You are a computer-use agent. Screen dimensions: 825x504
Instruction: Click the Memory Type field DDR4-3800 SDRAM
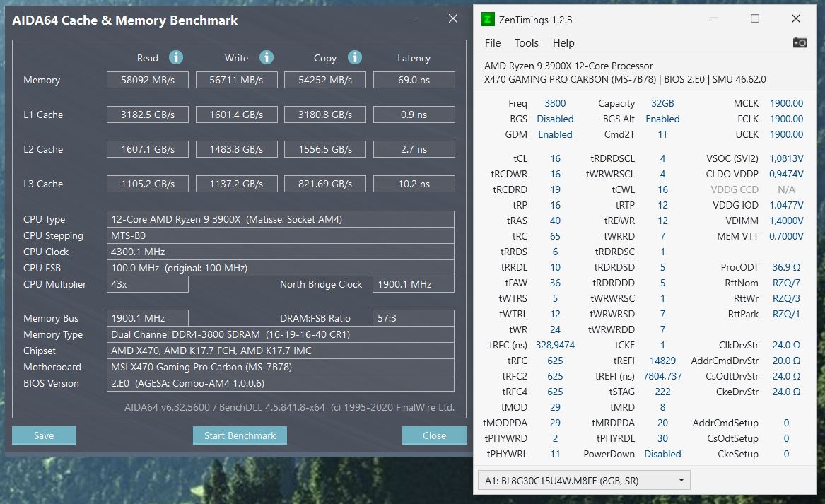281,334
